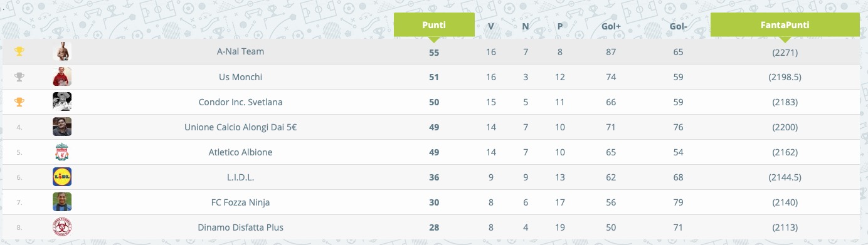Screen dimensions: 868x245
Task: Click the Dinamo Disfatta Plus biohazard logo
Action: pyautogui.click(x=62, y=227)
